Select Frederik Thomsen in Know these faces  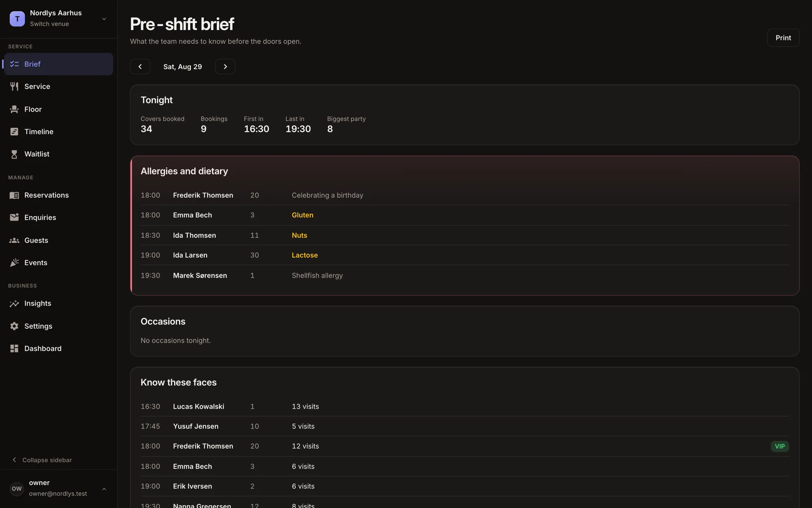203,446
